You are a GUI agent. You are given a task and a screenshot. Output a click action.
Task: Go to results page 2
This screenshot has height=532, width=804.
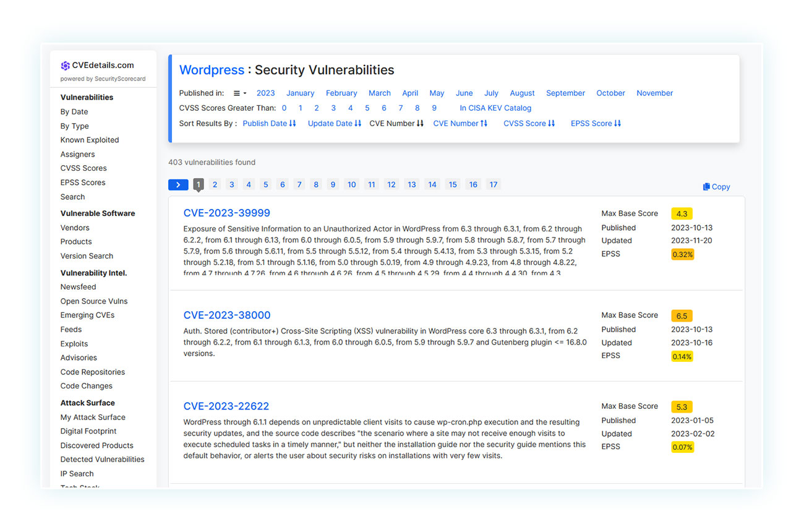tap(215, 184)
